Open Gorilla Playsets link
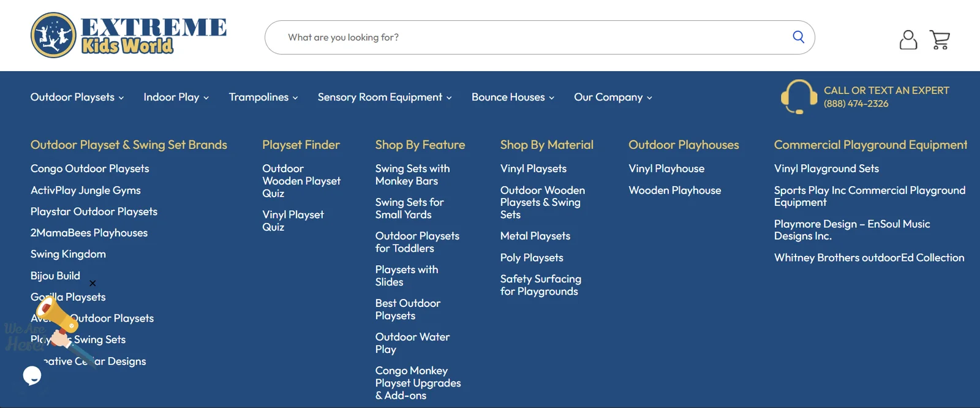The image size is (980, 408). [x=68, y=297]
